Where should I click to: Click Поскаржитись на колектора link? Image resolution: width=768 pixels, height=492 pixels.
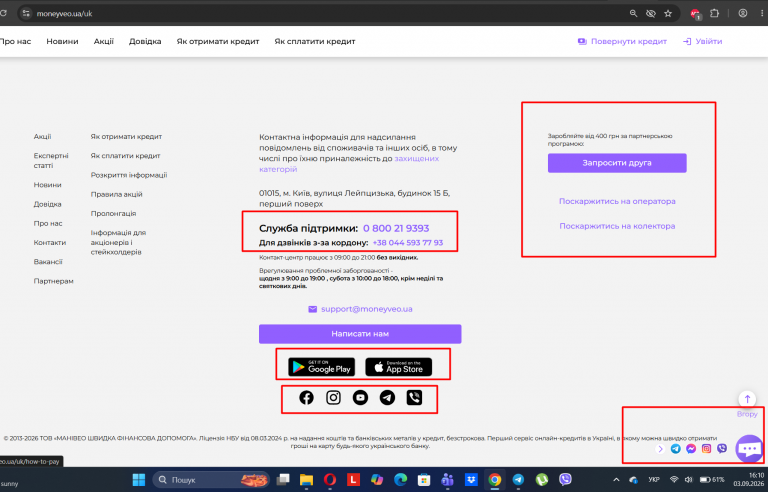(617, 226)
